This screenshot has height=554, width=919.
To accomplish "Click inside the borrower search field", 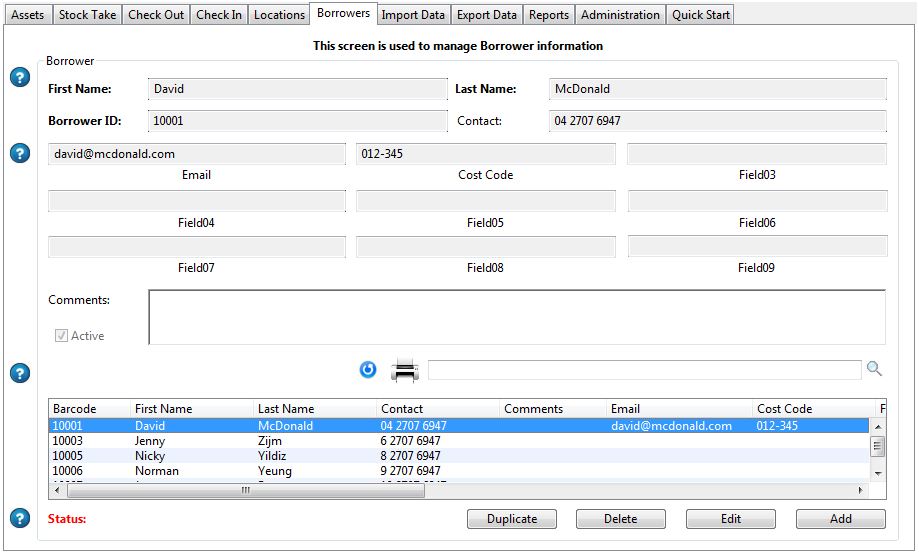I will point(644,371).
